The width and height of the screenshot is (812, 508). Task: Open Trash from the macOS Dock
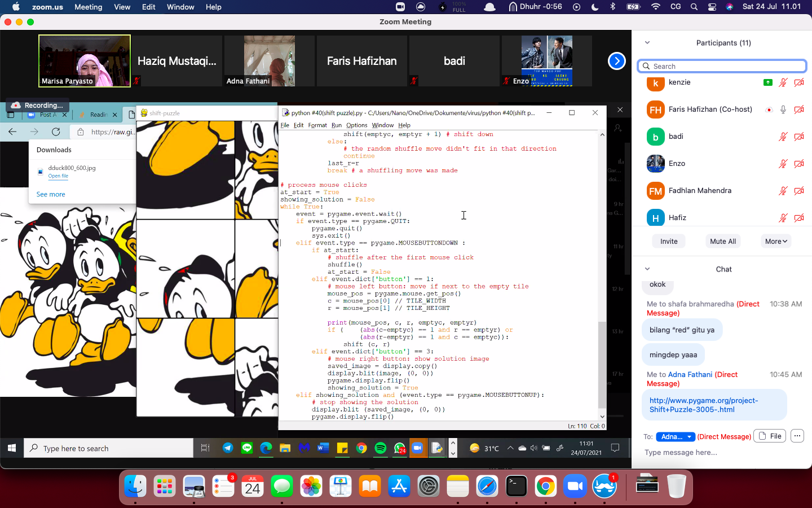(x=677, y=486)
